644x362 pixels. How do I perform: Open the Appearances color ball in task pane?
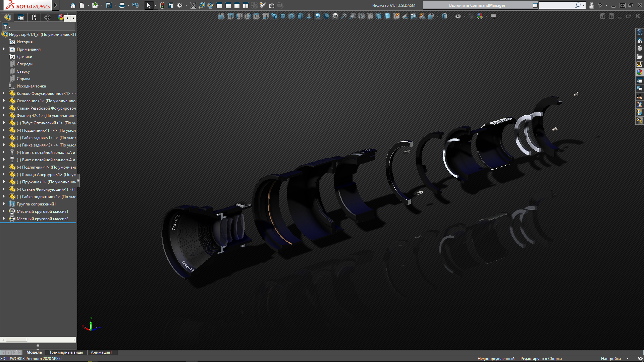pos(640,72)
